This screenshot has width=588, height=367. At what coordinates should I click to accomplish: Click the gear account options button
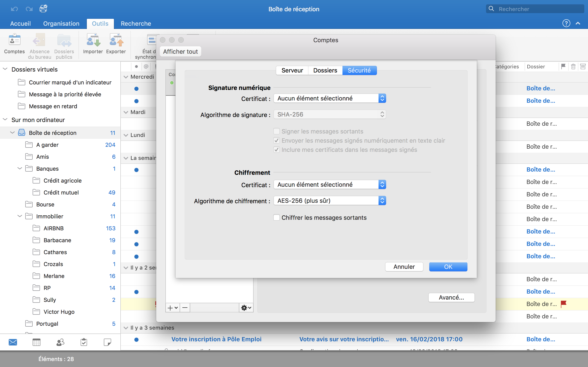(246, 308)
